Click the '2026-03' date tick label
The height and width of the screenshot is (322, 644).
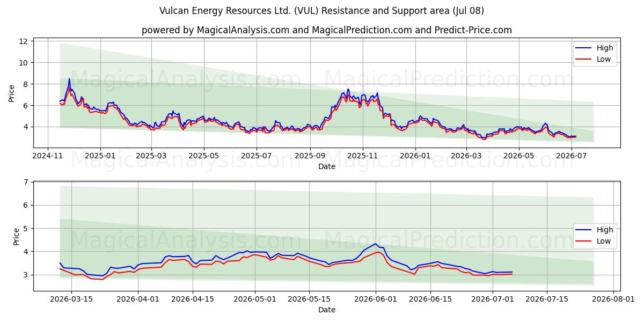pyautogui.click(x=466, y=156)
